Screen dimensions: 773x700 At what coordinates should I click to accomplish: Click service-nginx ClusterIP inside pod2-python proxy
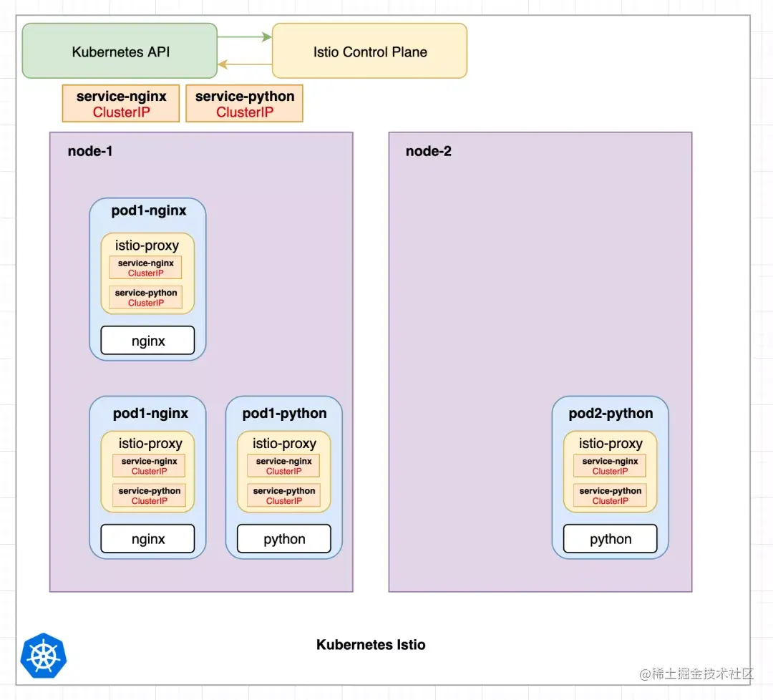click(610, 466)
